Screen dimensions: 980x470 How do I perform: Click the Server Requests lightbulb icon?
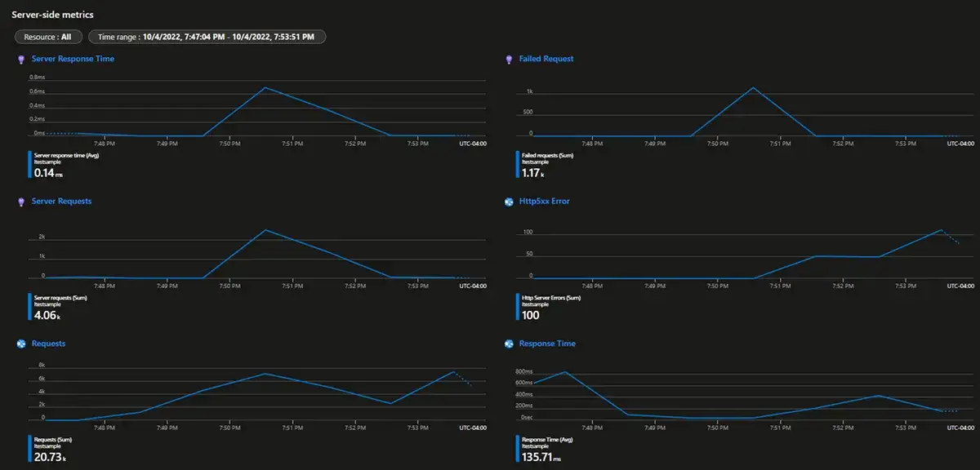pos(21,201)
